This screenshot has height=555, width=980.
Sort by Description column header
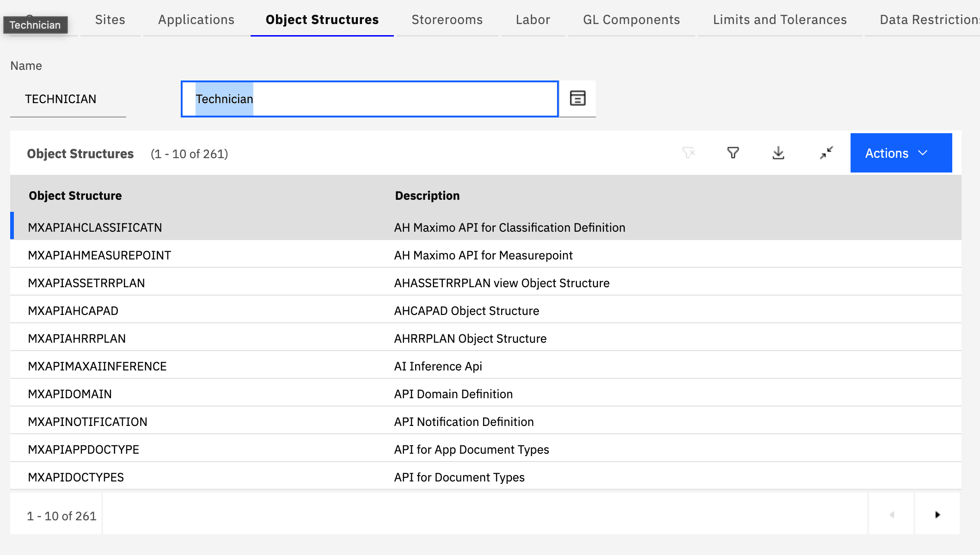point(427,196)
